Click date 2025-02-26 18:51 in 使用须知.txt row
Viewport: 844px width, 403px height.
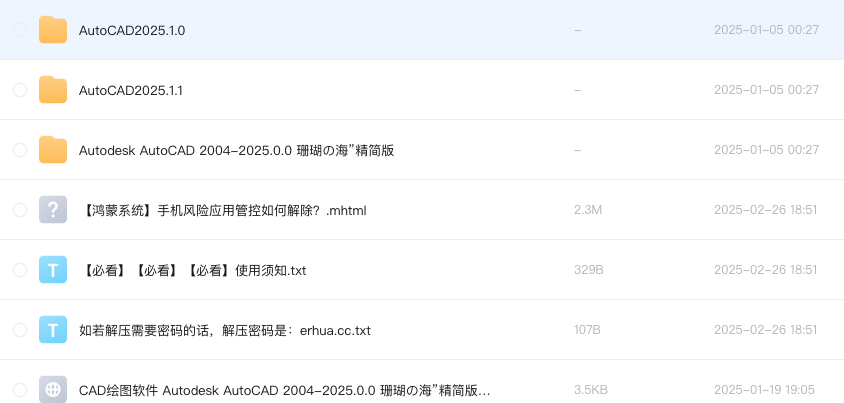point(765,270)
